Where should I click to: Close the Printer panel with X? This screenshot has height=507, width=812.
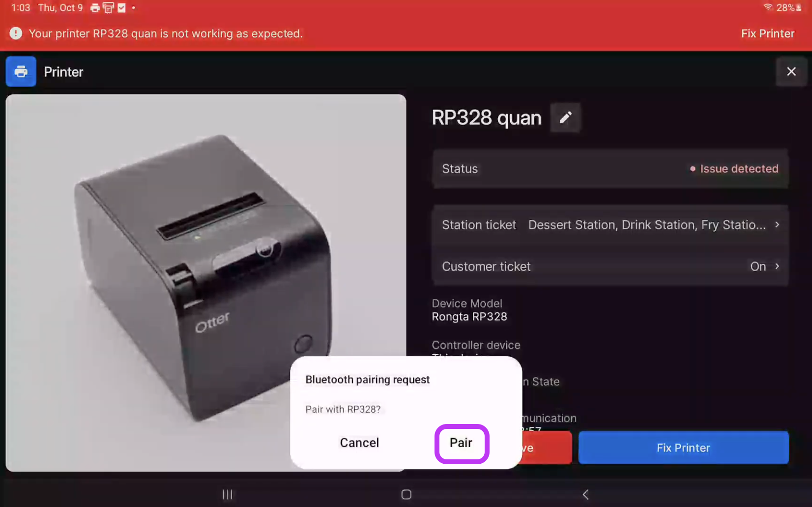pyautogui.click(x=791, y=72)
